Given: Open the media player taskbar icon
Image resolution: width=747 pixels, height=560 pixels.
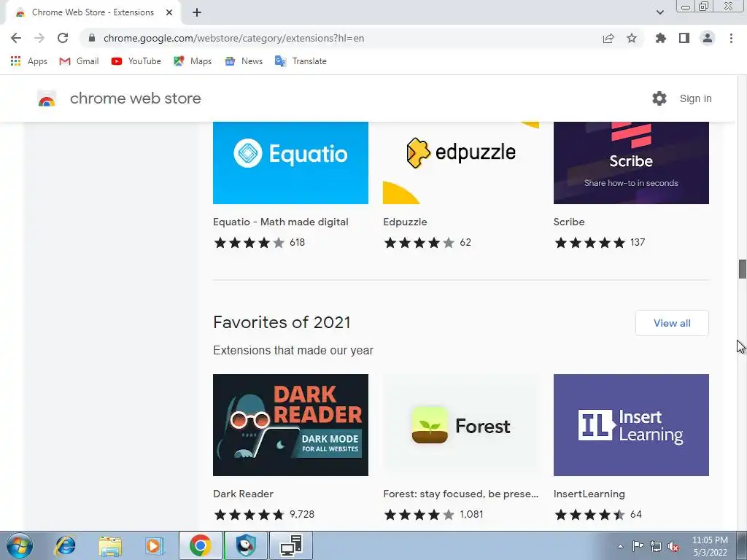Looking at the screenshot, I should (155, 545).
